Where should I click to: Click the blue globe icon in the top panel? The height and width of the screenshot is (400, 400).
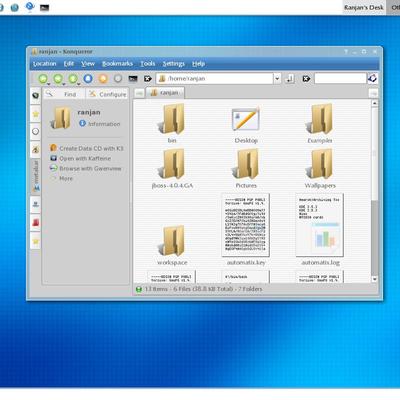click(15, 7)
